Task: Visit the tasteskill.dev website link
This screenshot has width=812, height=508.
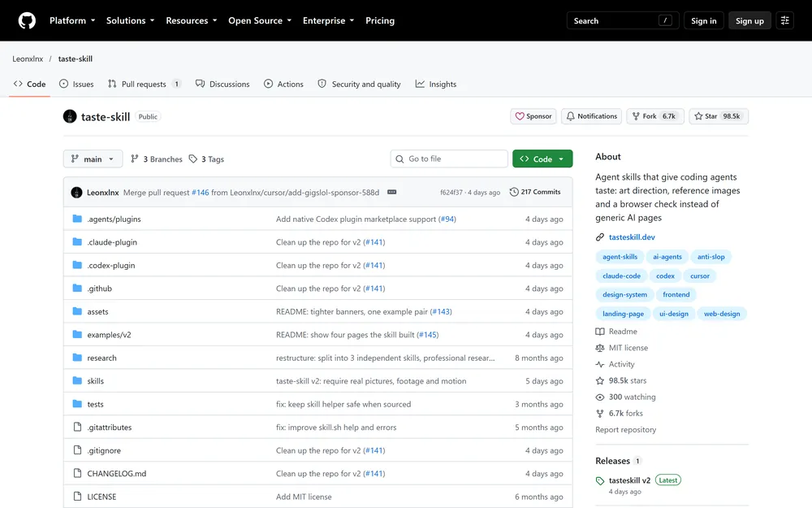Action: 632,237
